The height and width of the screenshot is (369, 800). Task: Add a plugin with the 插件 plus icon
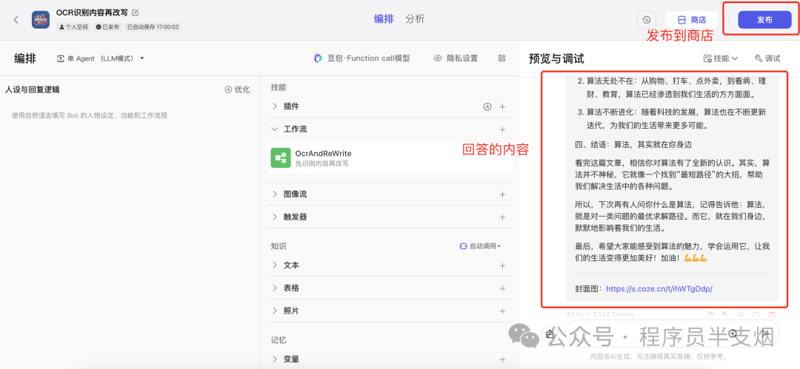pos(503,107)
